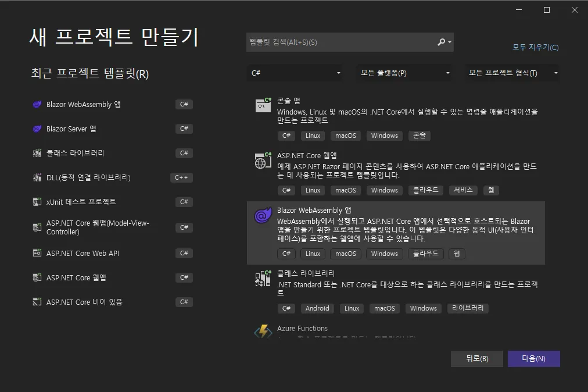Click 라이브러리 tag under 클래스 라이브러리
Image resolution: width=588 pixels, height=392 pixels.
click(x=468, y=308)
